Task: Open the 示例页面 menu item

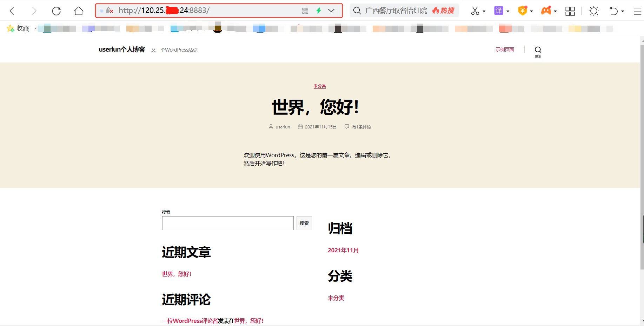Action: (505, 49)
